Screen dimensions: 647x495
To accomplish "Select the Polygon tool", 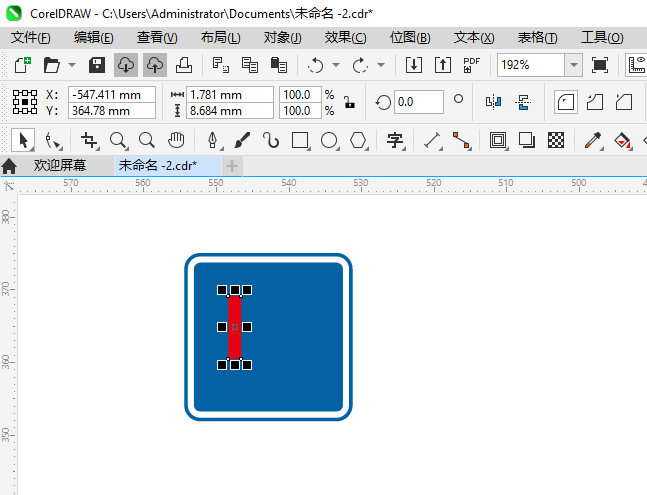I will pyautogui.click(x=358, y=140).
